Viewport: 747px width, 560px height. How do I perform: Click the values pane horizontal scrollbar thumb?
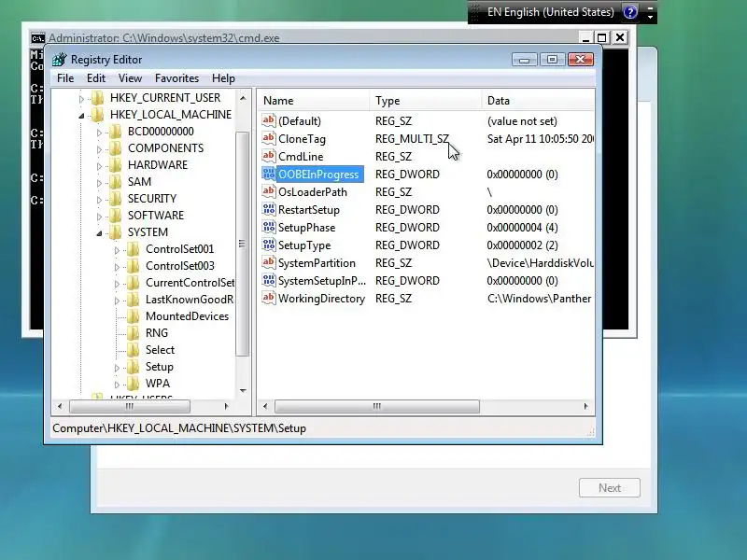click(x=377, y=406)
